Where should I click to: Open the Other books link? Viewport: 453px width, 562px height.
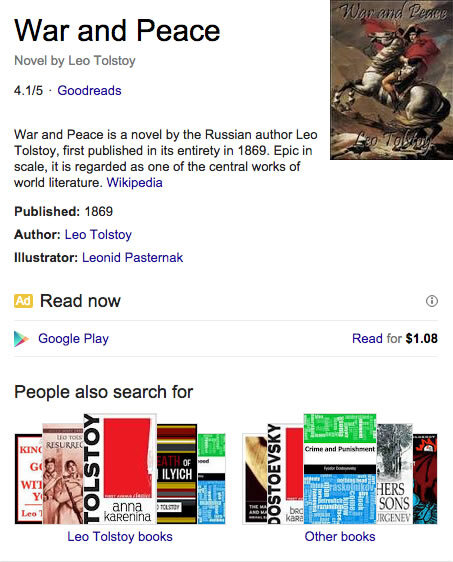pos(340,537)
